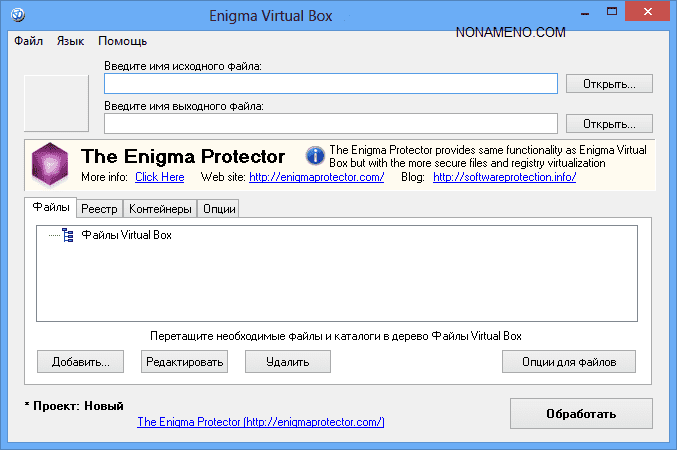
Task: Click the input file name field
Action: click(x=330, y=84)
